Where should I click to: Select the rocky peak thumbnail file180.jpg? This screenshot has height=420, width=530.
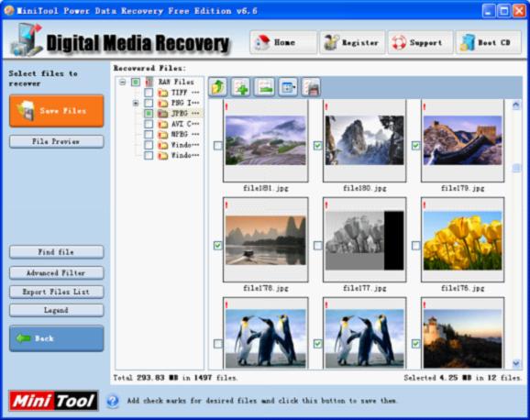pyautogui.click(x=364, y=140)
